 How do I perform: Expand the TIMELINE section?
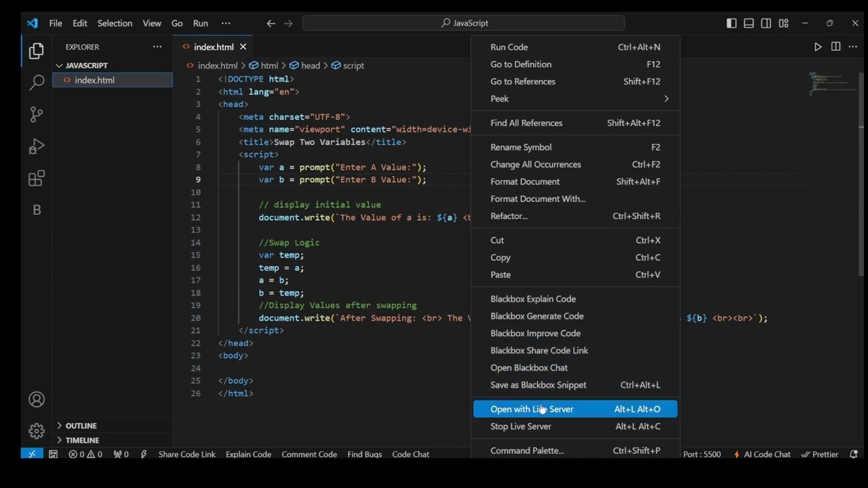(x=113, y=441)
